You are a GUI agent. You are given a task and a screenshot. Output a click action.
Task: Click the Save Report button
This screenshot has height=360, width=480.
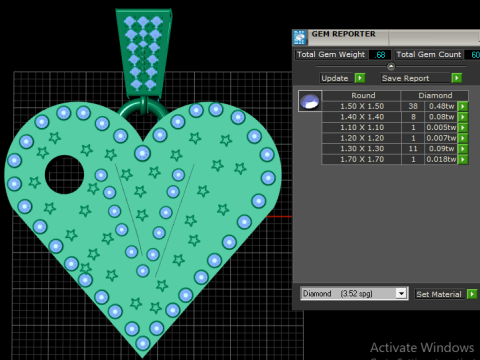click(415, 78)
